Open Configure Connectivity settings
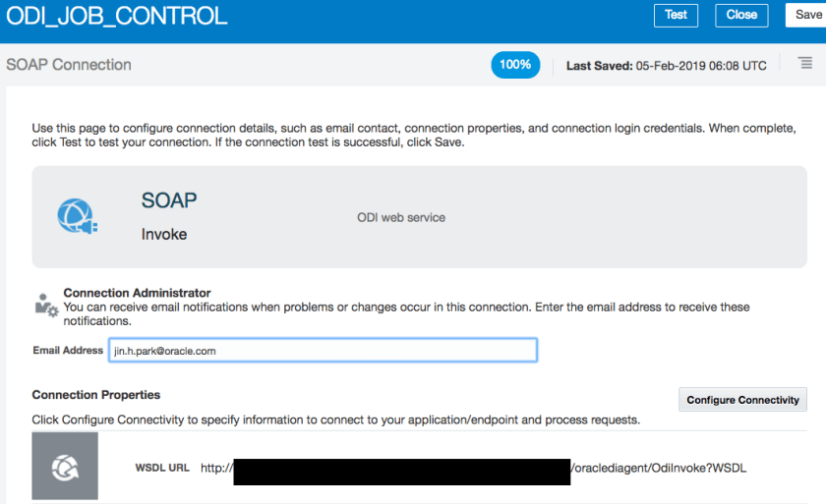Screen dimensions: 826x504 742,400
